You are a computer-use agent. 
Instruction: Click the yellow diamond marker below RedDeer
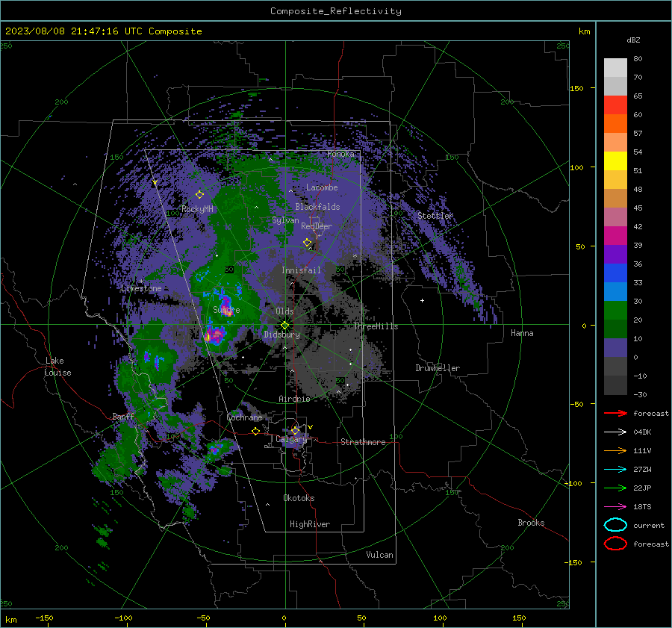tap(308, 243)
